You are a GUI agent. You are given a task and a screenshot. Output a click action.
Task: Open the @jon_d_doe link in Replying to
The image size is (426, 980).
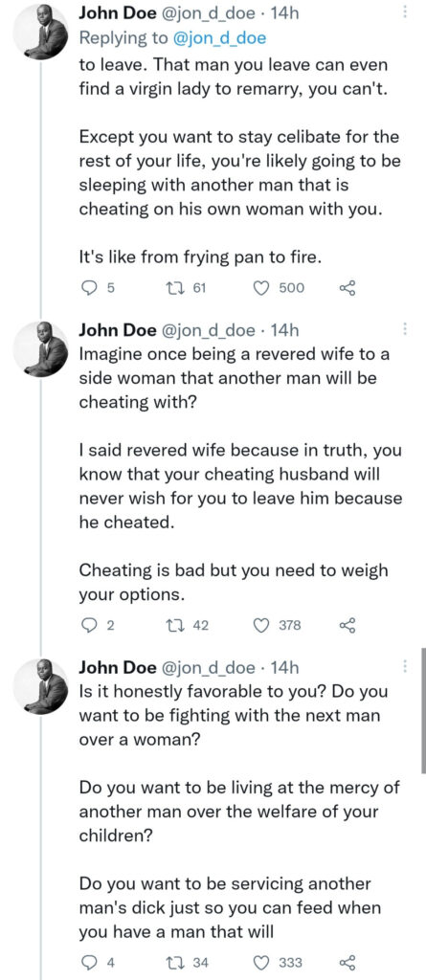click(219, 38)
